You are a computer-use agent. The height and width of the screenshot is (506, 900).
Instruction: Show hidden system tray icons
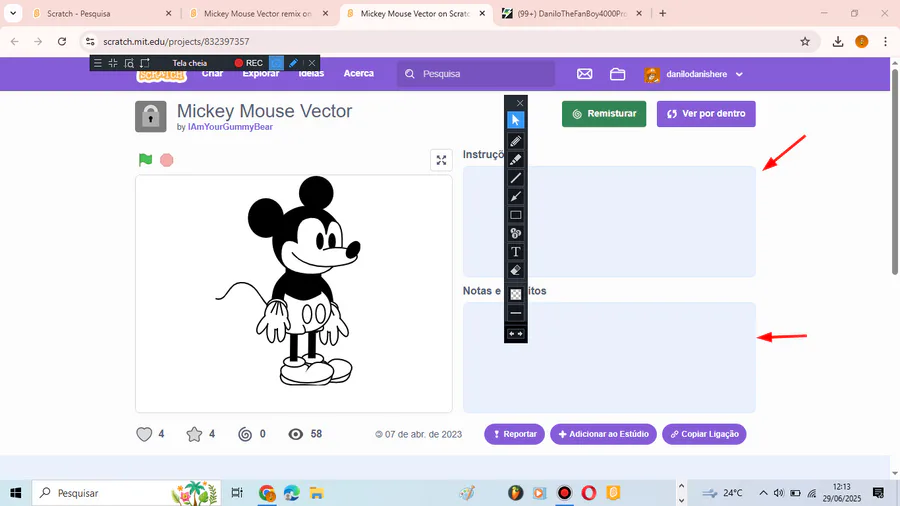click(x=763, y=493)
